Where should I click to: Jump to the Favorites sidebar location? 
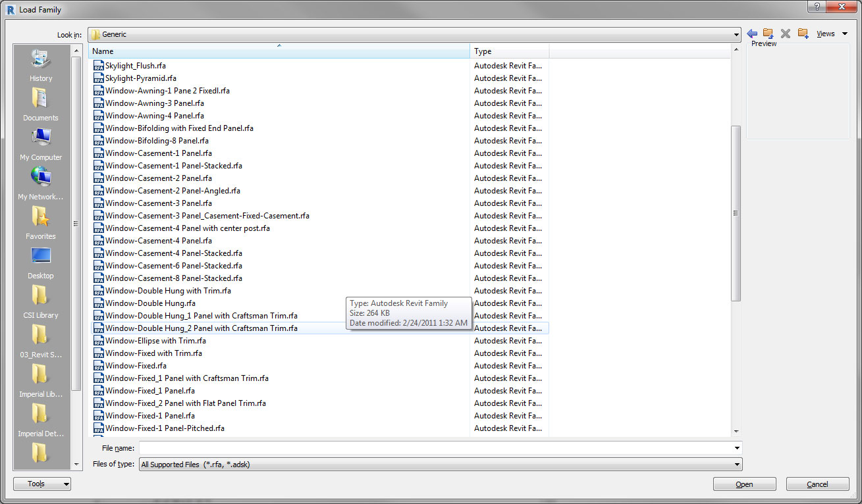[x=41, y=224]
